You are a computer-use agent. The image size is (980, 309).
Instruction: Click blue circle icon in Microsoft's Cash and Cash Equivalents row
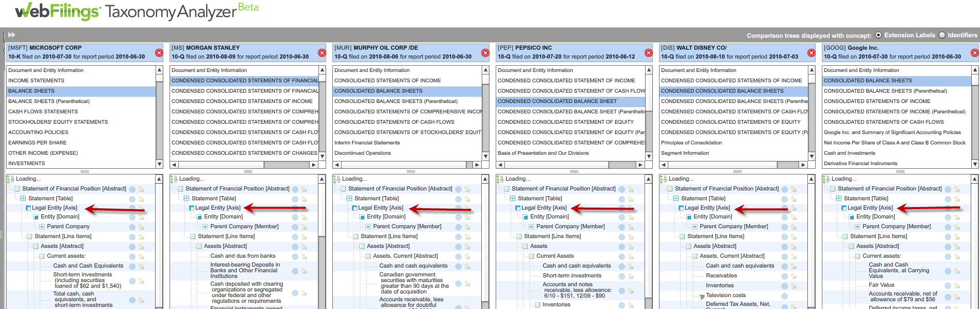(x=132, y=267)
